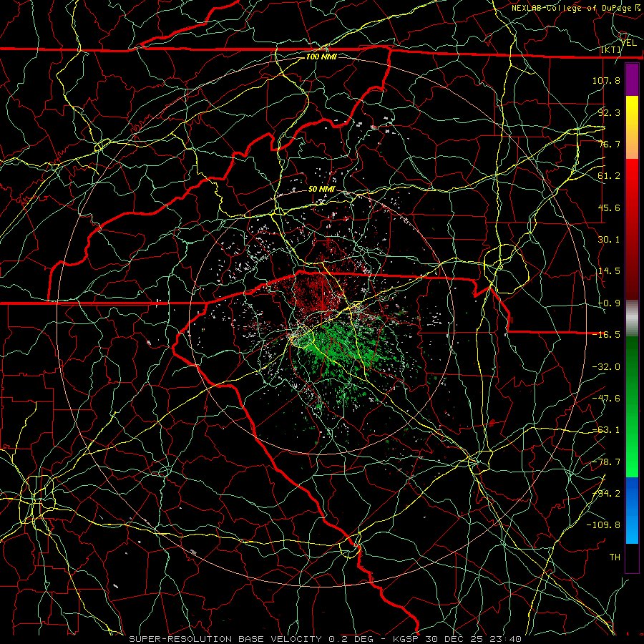644x644 pixels.
Task: Click the 50 NMI range ring label
Action: (x=321, y=190)
